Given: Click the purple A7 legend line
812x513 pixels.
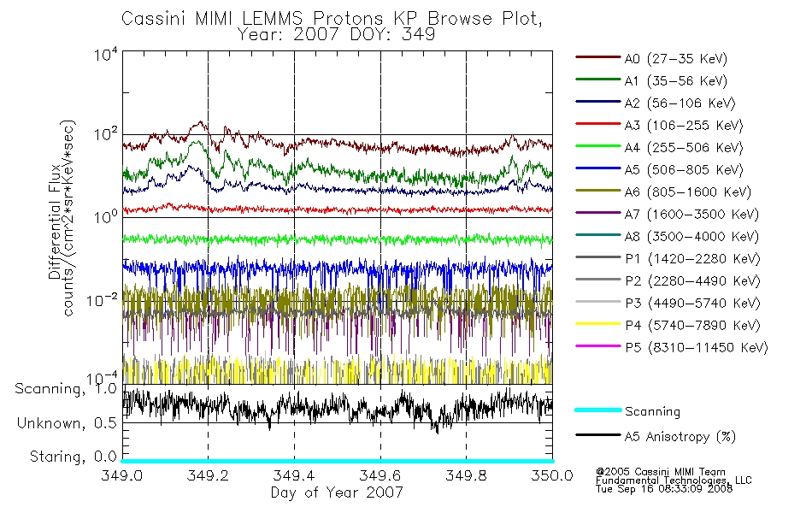Looking at the screenshot, I should pos(598,212).
